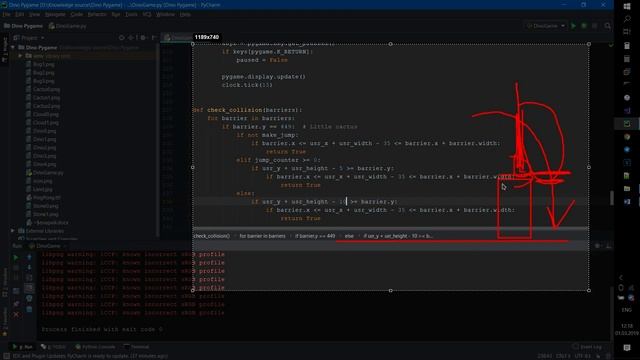Viewport: 640px width, 360px height.
Task: Open the Edit menu
Action: tap(20, 14)
